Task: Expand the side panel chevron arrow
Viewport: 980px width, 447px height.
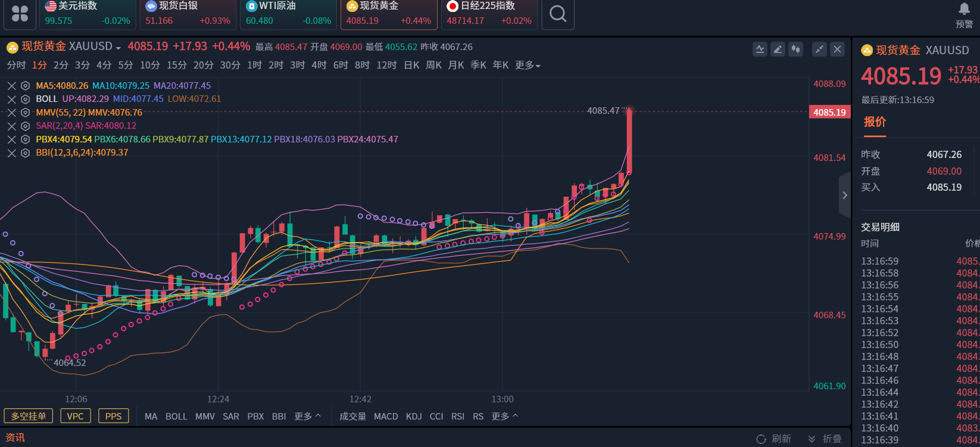Action: 844,195
